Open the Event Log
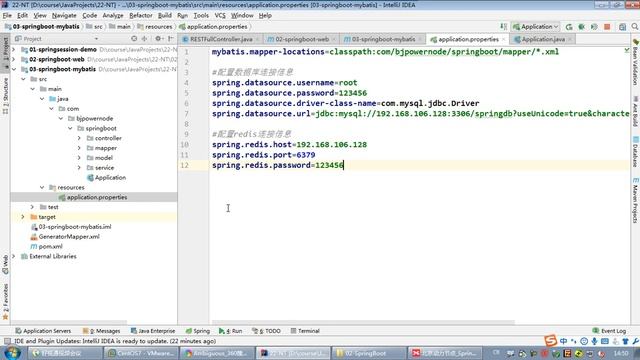 (x=609, y=331)
